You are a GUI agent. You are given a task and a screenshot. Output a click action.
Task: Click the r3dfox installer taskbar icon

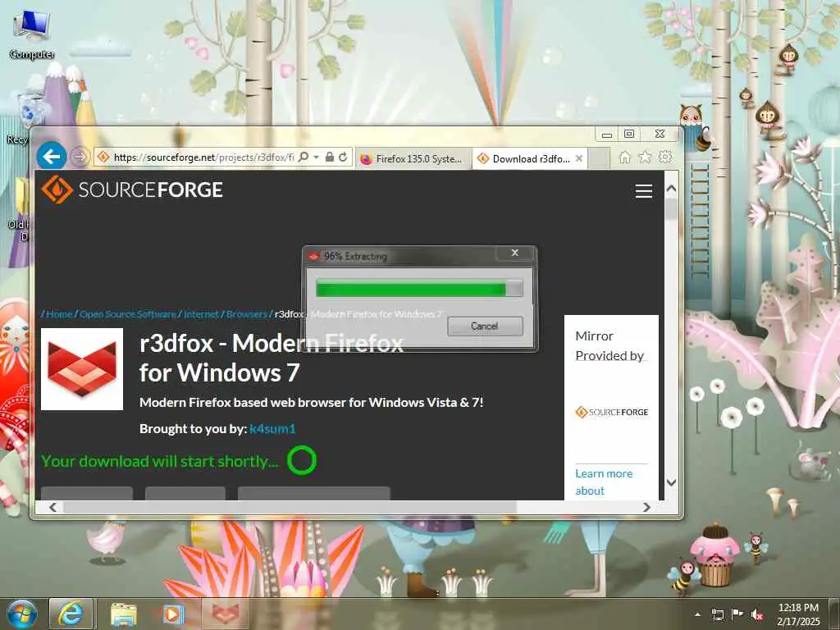click(225, 614)
